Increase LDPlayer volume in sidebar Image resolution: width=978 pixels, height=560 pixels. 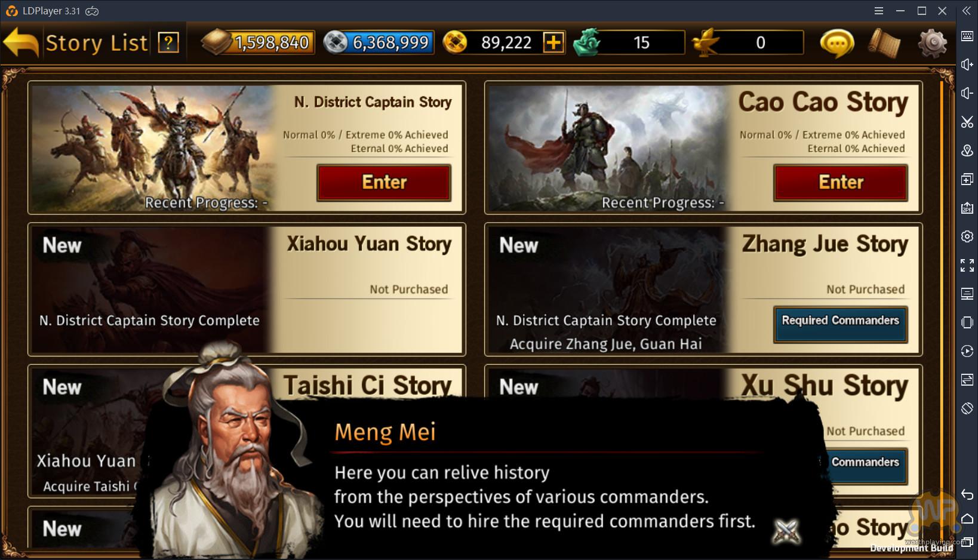tap(967, 65)
